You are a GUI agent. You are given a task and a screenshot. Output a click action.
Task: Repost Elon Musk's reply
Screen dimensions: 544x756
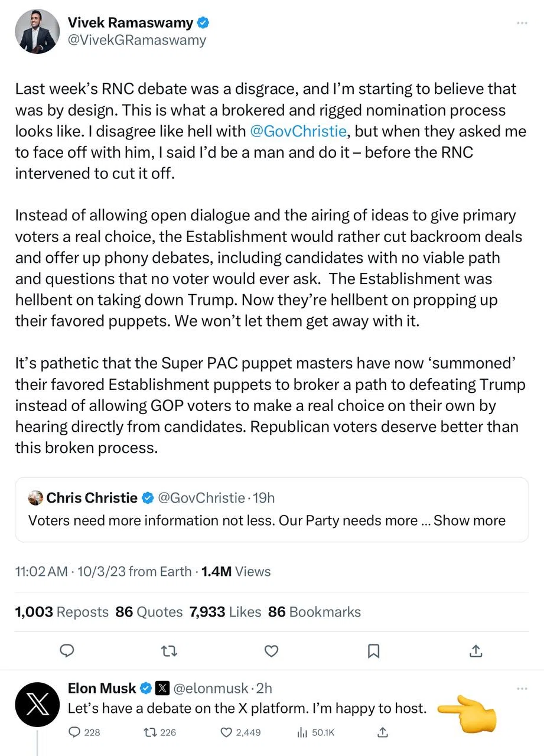[160, 732]
